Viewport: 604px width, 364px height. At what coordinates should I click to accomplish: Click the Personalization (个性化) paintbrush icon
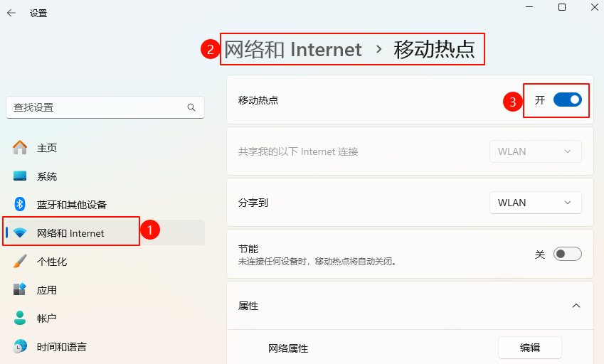click(x=20, y=262)
